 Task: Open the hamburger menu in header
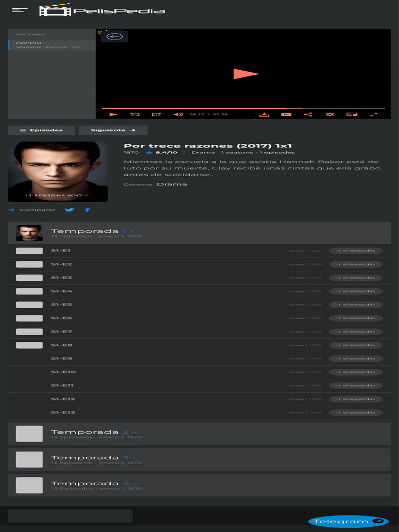pyautogui.click(x=20, y=10)
